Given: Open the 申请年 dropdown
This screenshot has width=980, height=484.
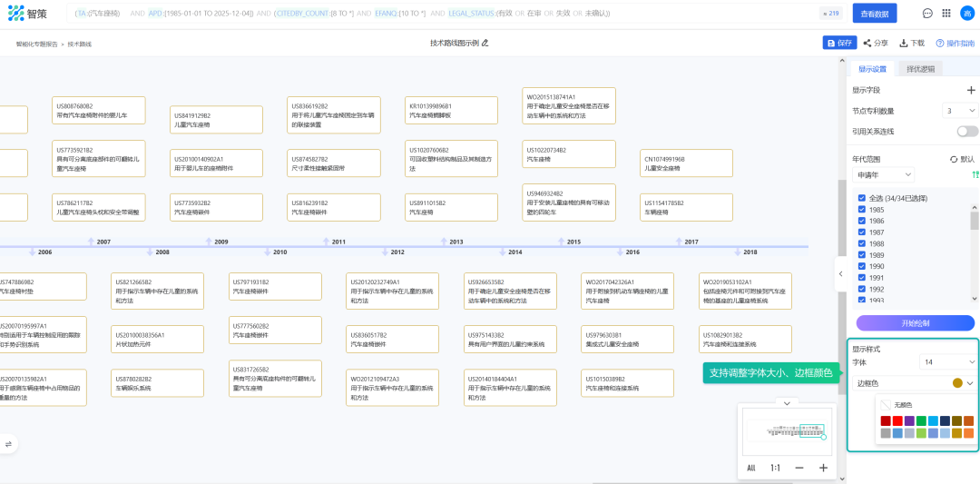Looking at the screenshot, I should (x=883, y=174).
